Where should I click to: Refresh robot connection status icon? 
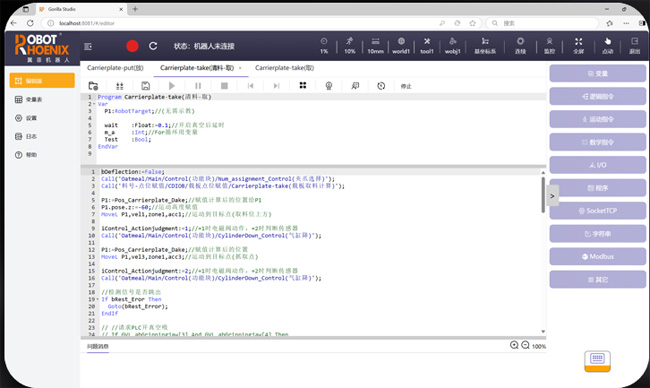(153, 46)
